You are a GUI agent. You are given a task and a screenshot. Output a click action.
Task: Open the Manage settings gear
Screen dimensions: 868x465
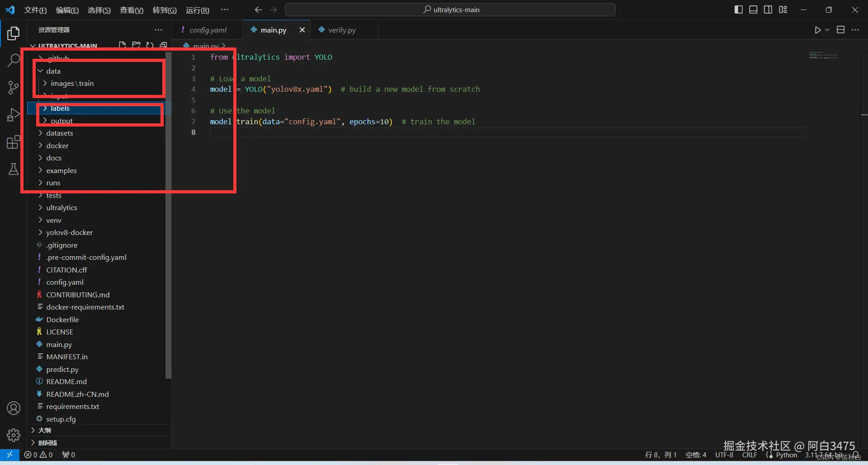click(14, 435)
